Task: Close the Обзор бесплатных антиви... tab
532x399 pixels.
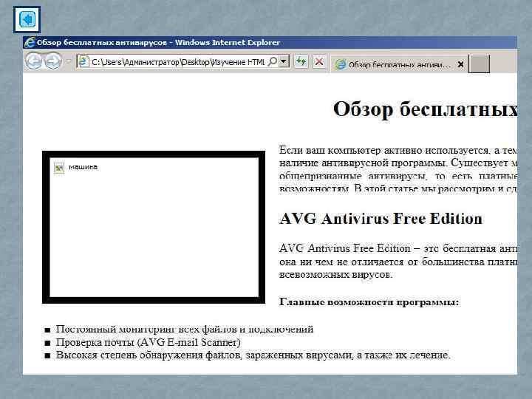Action: [460, 64]
